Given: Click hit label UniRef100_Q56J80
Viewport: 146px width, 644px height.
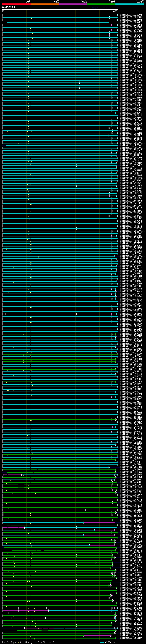Looking at the screenshot, I should 131,467.
